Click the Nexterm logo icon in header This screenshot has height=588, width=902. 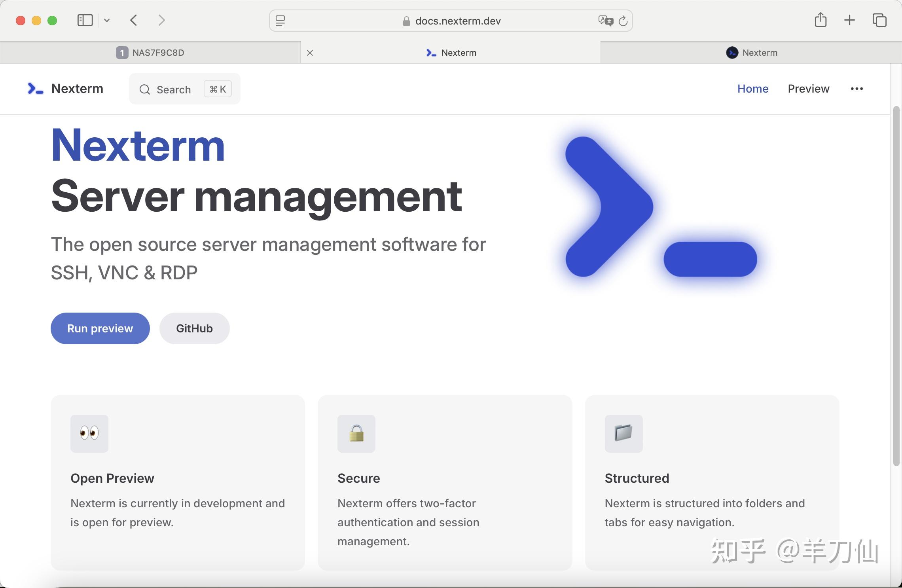pyautogui.click(x=35, y=89)
